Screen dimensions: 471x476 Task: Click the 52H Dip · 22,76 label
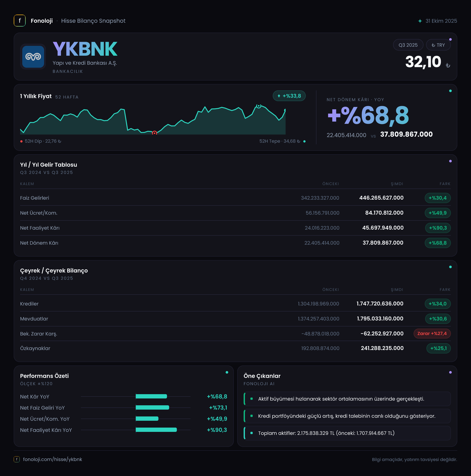[x=43, y=141]
